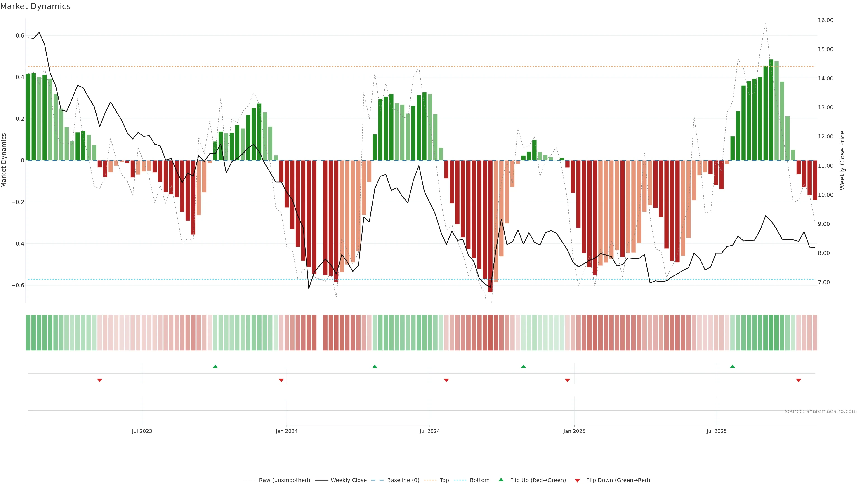The height and width of the screenshot is (488, 868).
Task: Click the green flip-up marker between Jan and Jul 2024
Action: [375, 366]
